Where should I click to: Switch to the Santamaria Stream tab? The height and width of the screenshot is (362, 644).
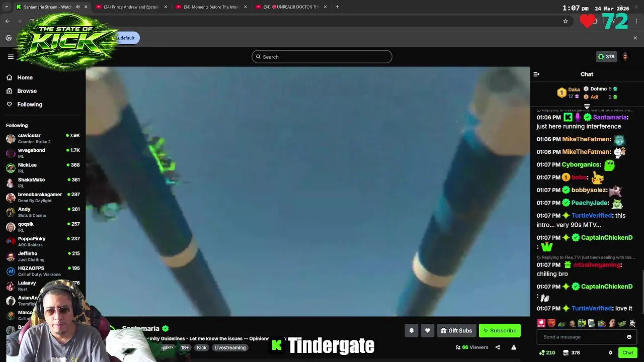tap(51, 7)
